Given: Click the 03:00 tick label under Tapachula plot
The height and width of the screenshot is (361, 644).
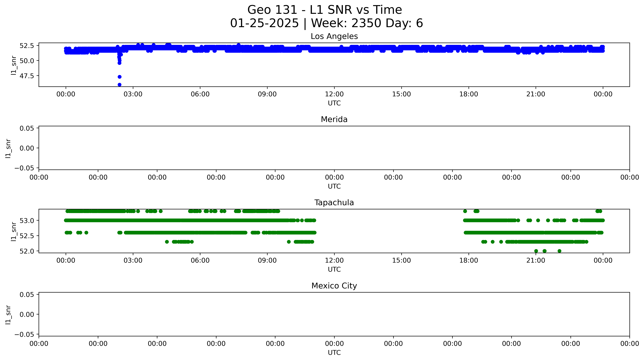Looking at the screenshot, I should click(133, 261).
